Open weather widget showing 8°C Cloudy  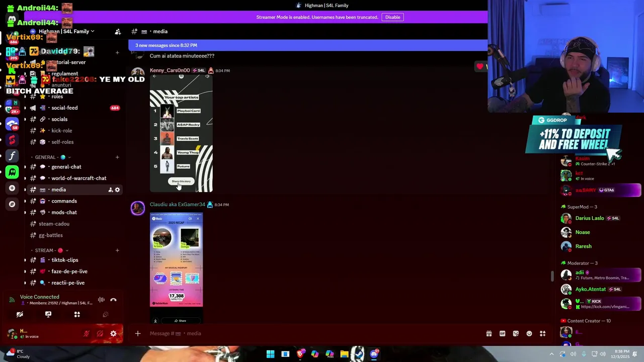[18, 354]
